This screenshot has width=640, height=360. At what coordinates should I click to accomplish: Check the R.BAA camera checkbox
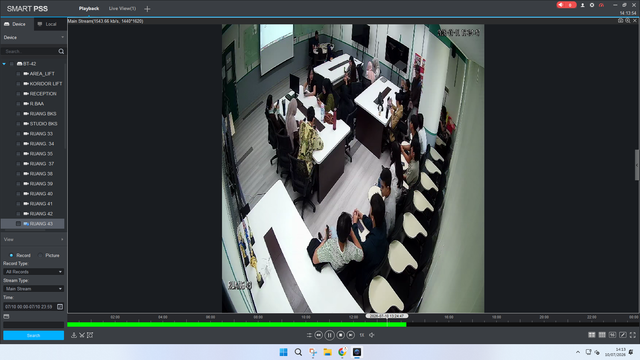click(18, 104)
